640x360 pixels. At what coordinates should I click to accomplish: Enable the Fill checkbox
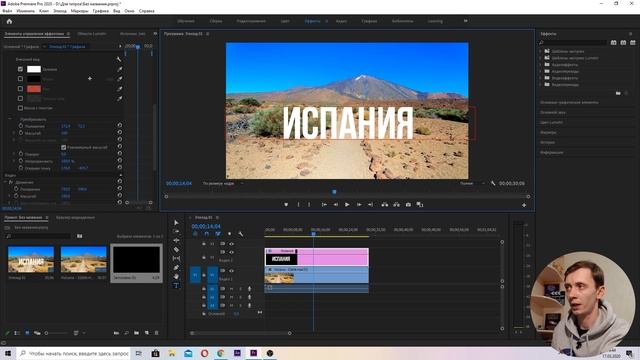(x=20, y=69)
